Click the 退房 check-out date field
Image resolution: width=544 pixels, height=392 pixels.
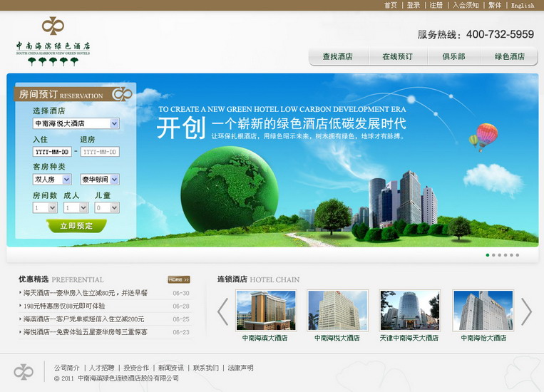click(x=100, y=152)
